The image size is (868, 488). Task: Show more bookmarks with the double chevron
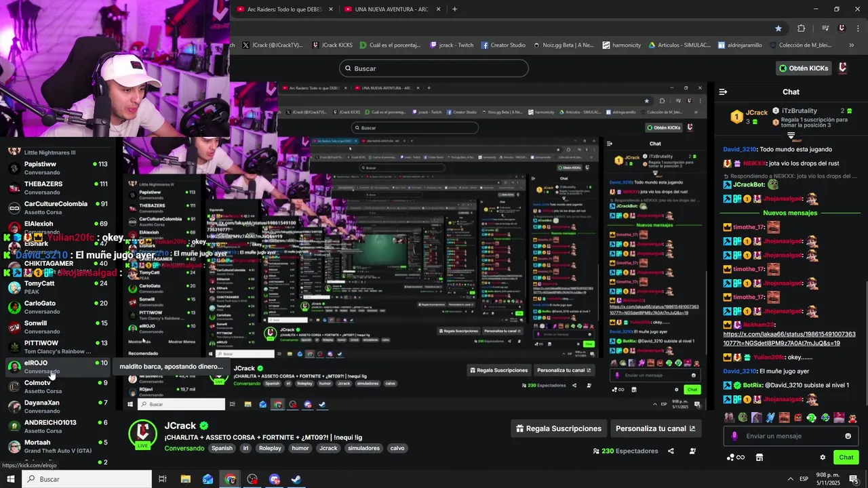click(851, 45)
